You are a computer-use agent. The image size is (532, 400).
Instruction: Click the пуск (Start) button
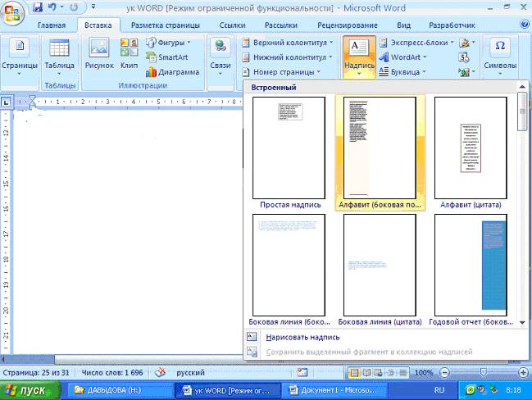tap(33, 390)
